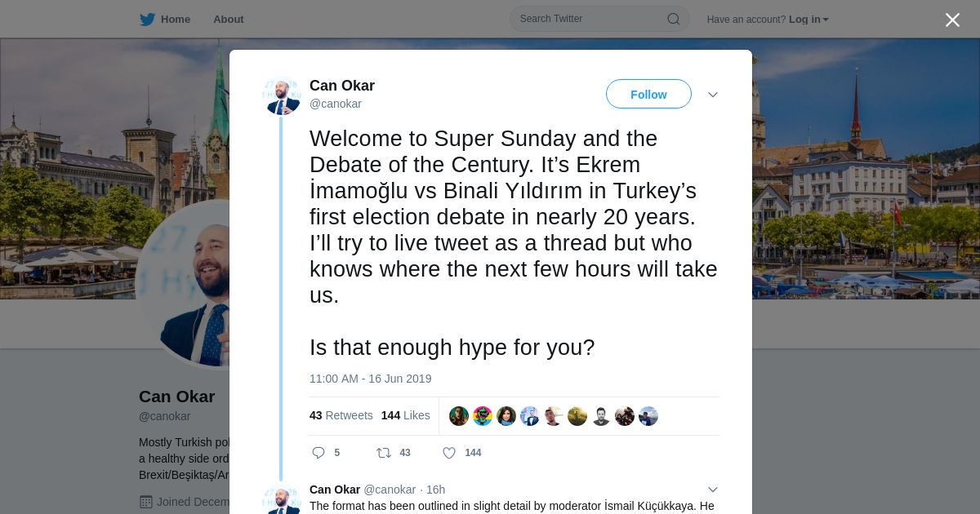
Task: Click the search magnifier icon
Action: 674,20
